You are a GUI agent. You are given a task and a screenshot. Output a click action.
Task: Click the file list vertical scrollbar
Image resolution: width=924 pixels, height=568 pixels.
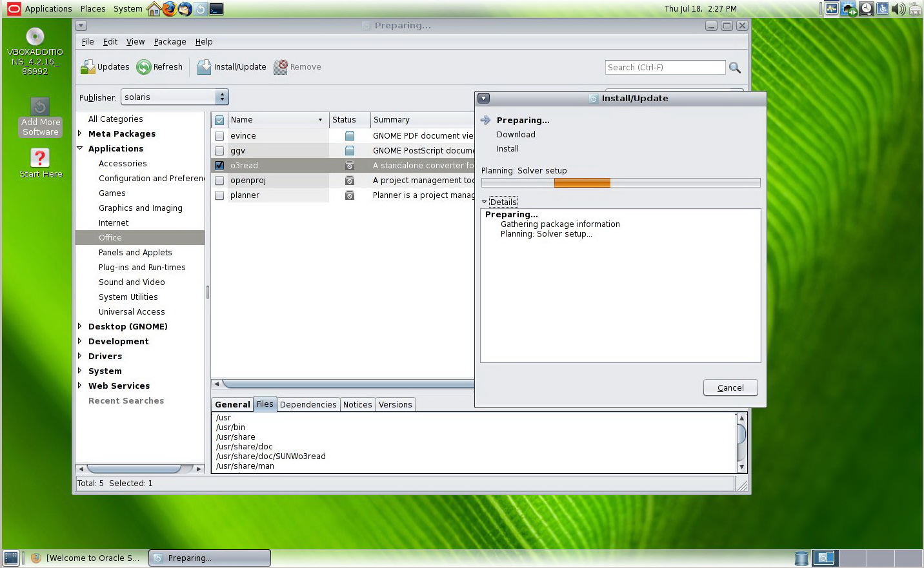point(741,442)
